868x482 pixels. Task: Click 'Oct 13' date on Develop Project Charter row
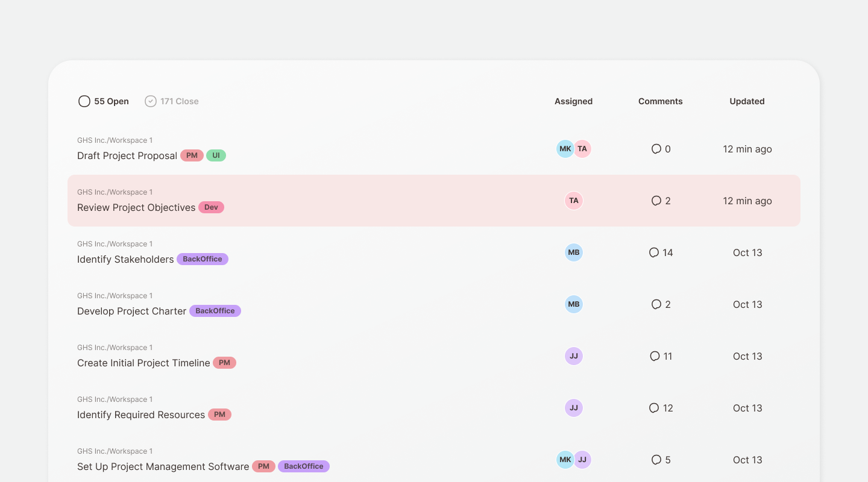pyautogui.click(x=747, y=304)
